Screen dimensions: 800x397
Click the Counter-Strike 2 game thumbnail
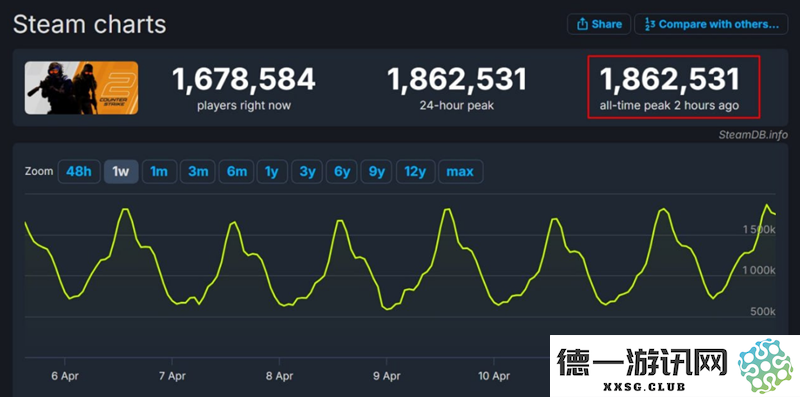[x=81, y=88]
